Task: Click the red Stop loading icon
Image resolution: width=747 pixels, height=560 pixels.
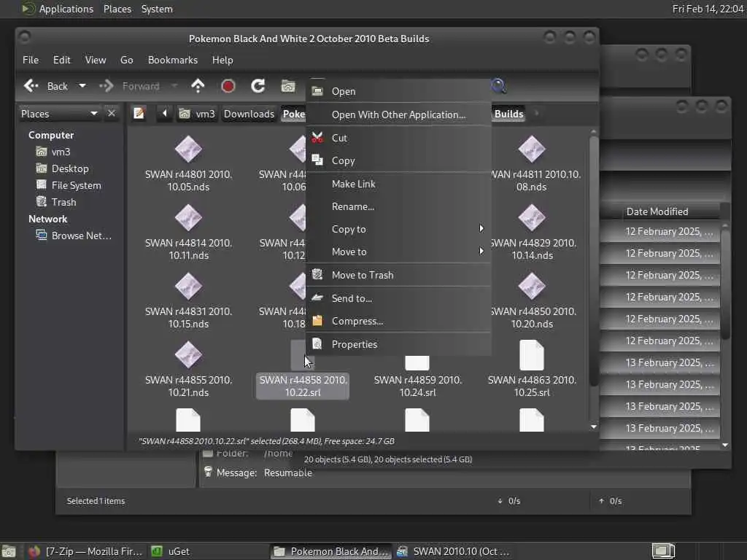Action: [x=228, y=86]
